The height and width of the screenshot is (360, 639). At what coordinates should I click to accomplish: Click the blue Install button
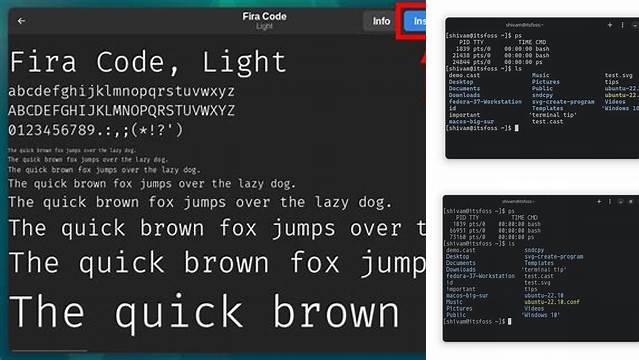tap(415, 21)
